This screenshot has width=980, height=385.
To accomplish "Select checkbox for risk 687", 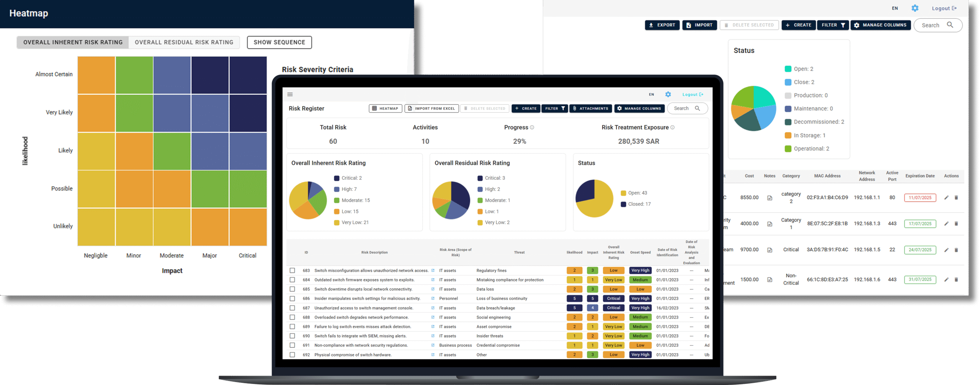I will coord(292,308).
